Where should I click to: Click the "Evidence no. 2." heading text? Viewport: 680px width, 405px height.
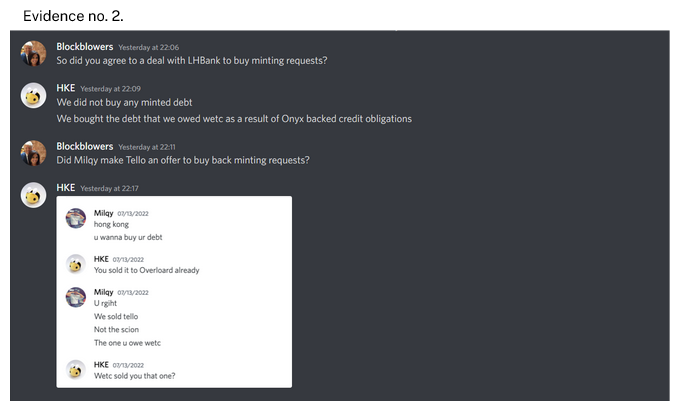pos(73,16)
